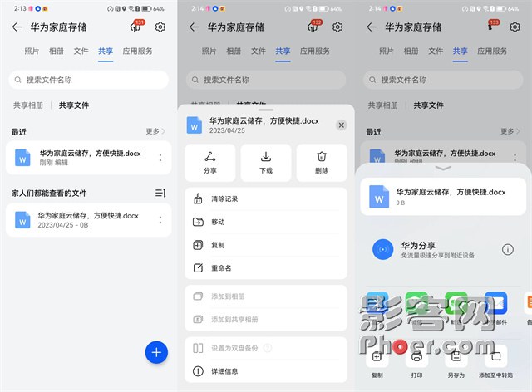The image size is (532, 392).
Task: Select the 应用服务 tab on middle screen
Action: point(315,51)
